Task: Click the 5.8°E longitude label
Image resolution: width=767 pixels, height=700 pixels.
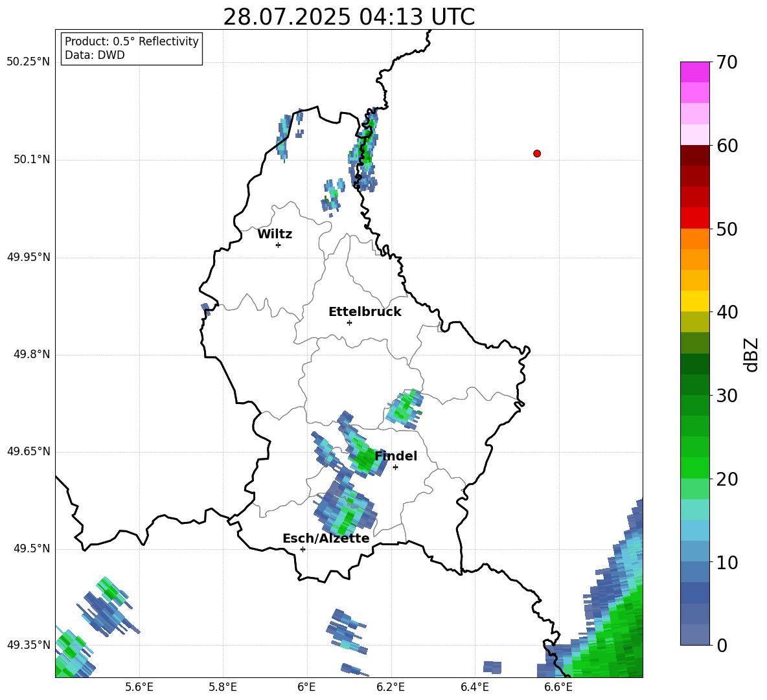Action: point(223,688)
